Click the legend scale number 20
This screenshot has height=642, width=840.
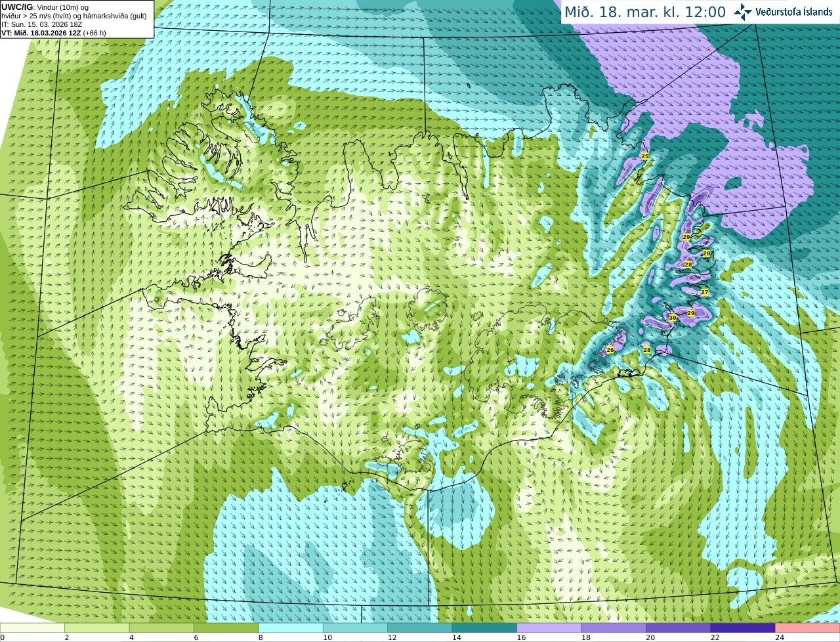click(x=650, y=637)
